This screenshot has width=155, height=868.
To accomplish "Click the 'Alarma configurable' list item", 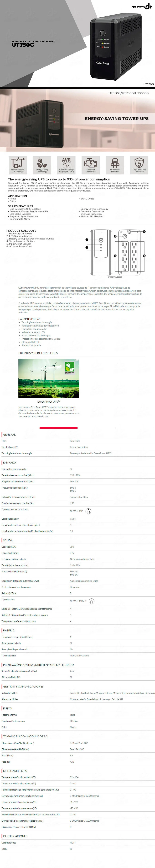I will click(x=31, y=345).
